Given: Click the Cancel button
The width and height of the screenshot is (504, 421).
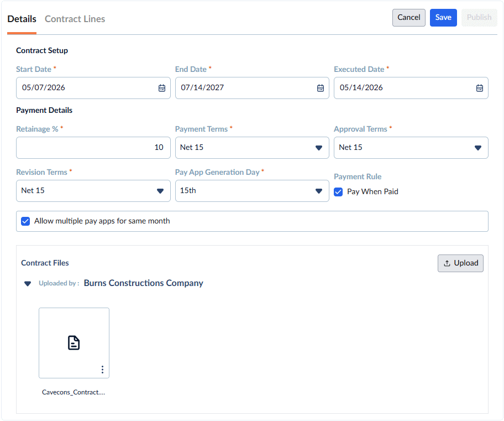Looking at the screenshot, I should point(408,18).
